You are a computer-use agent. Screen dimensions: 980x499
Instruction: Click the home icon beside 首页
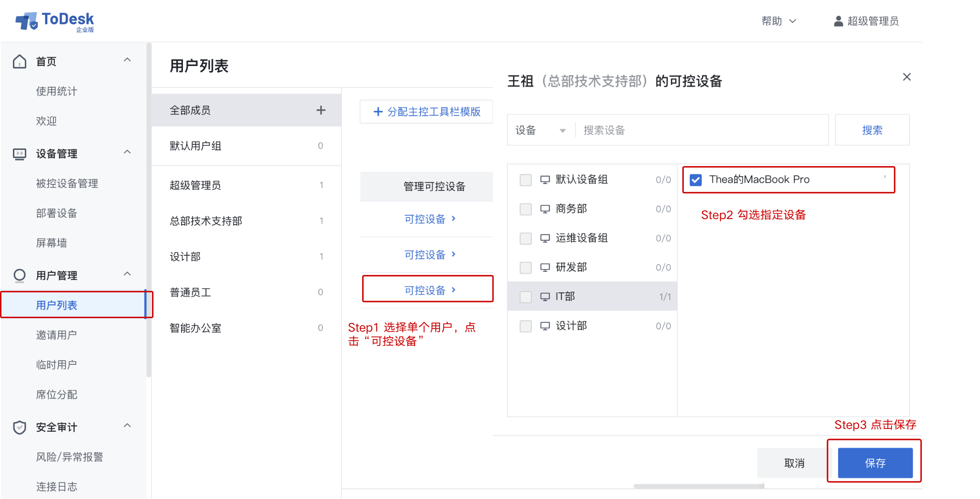(20, 61)
